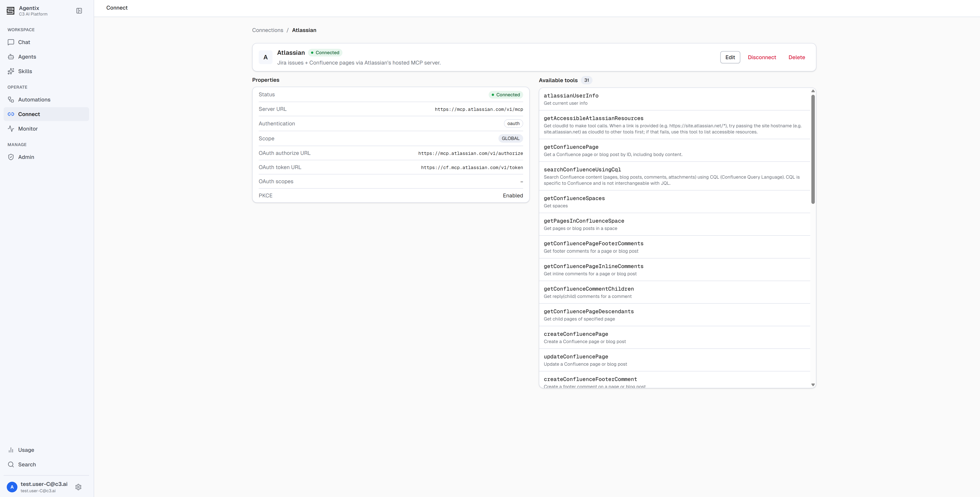Click the Server URL value
Image resolution: width=980 pixels, height=497 pixels.
pyautogui.click(x=479, y=110)
